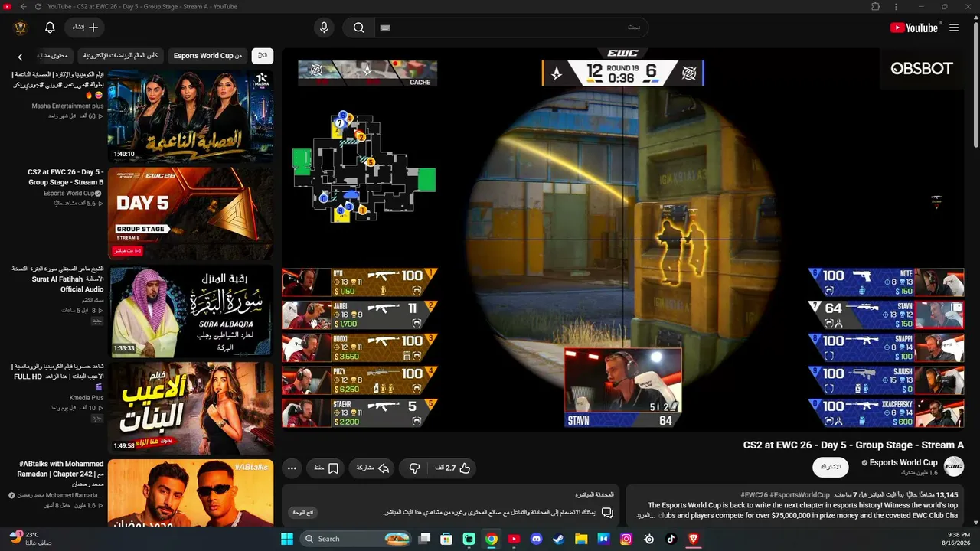Select the 'Esports World Cup' filter chip
The image size is (980, 551).
(207, 56)
